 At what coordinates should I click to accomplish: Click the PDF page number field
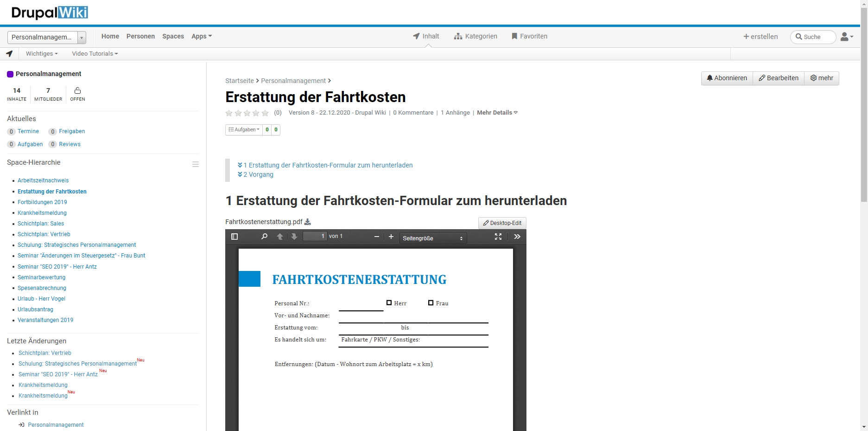point(315,236)
